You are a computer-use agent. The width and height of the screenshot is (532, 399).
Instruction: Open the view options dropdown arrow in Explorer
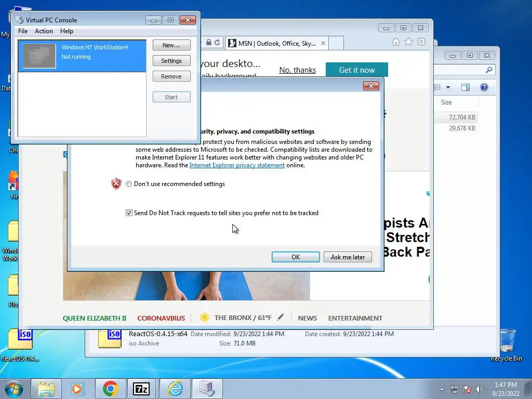pyautogui.click(x=448, y=87)
